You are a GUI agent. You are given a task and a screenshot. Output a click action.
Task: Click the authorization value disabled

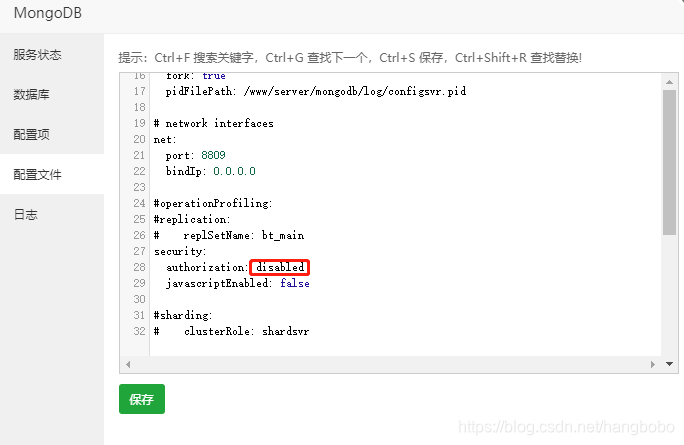click(280, 267)
